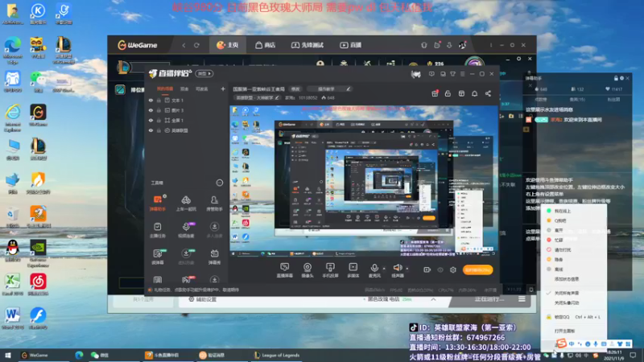Open the Windows Start button

7,355
